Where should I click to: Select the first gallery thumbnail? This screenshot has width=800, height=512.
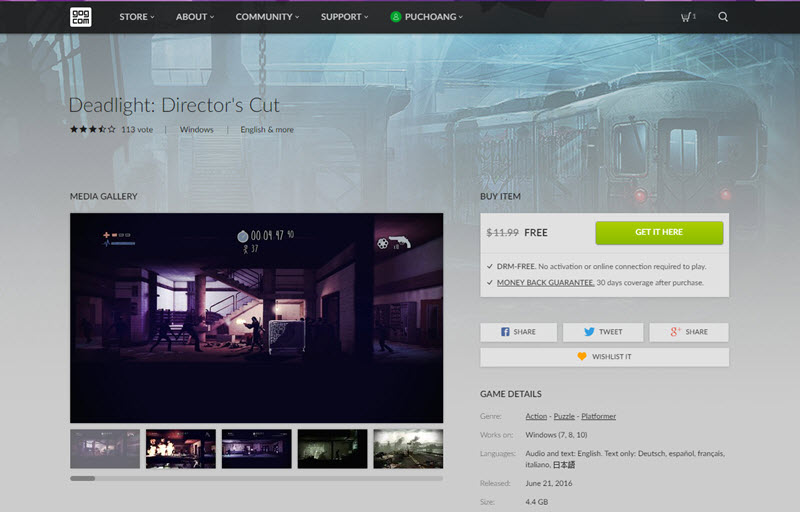[105, 449]
